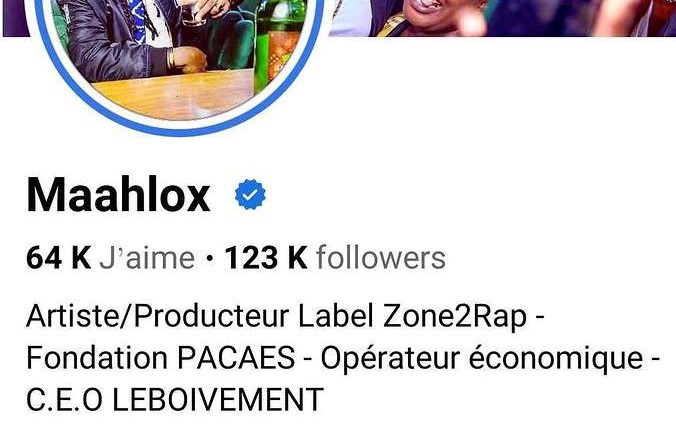Click the dot separator between J'aime and followers

pos(210,259)
